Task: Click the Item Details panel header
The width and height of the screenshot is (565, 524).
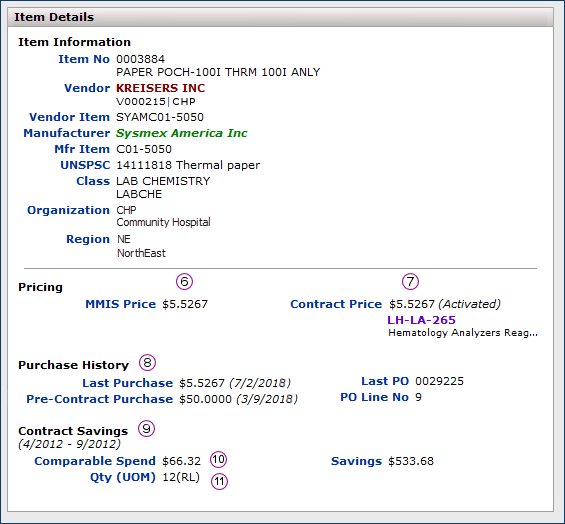Action: point(280,17)
